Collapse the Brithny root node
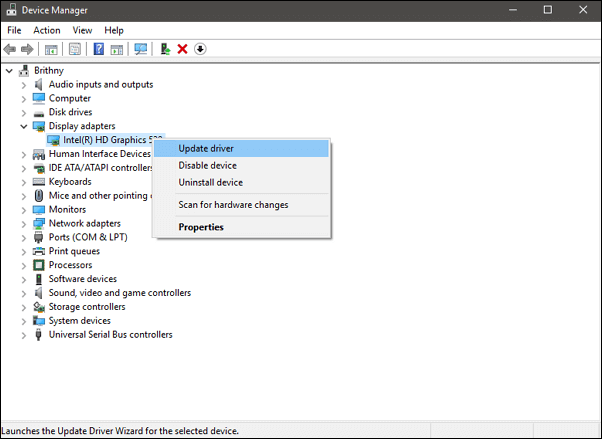This screenshot has width=602, height=439. coord(10,71)
